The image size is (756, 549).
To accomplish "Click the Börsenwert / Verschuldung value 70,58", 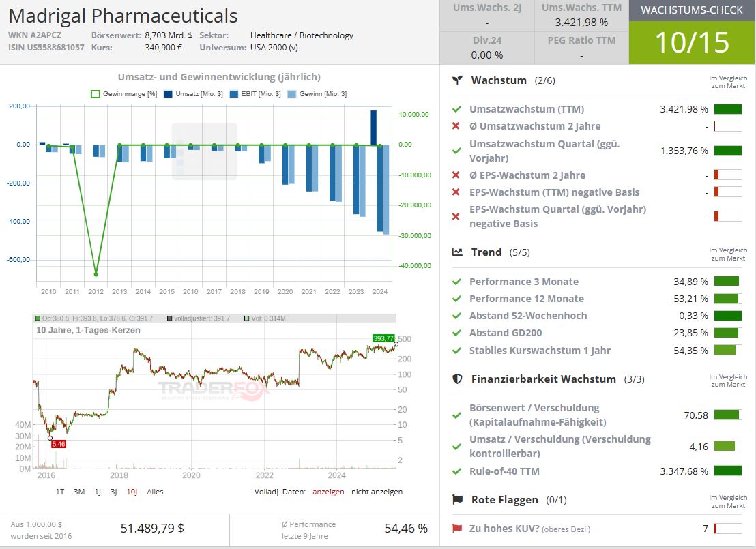I will (696, 415).
